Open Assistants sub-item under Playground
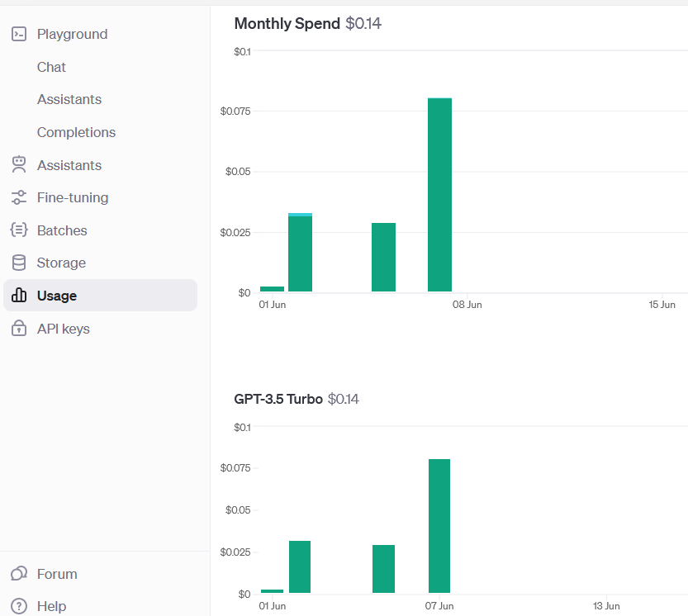This screenshot has height=616, width=688. tap(69, 100)
